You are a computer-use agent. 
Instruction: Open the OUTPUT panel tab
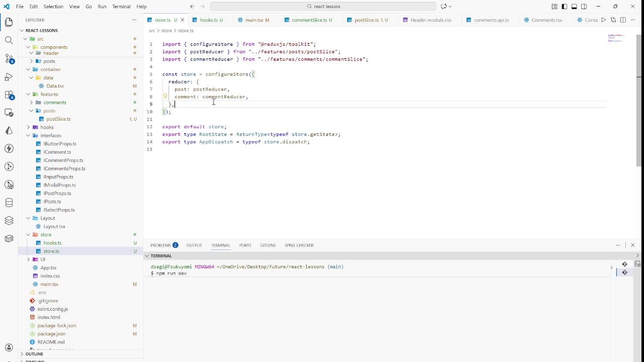click(x=194, y=245)
